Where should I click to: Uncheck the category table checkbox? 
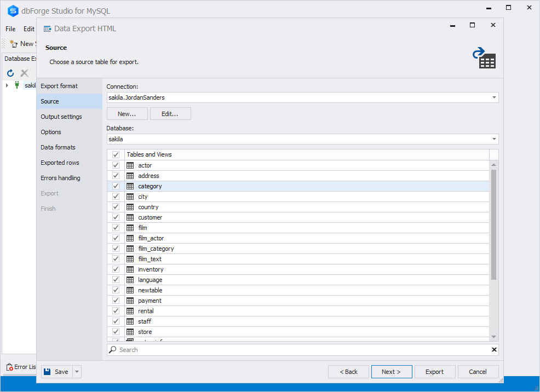point(116,186)
